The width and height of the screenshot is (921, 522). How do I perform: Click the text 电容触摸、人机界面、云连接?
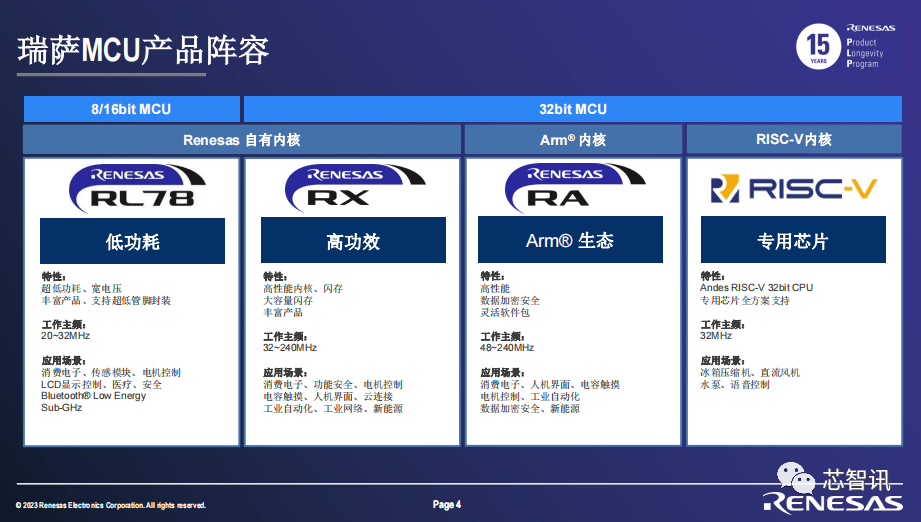pyautogui.click(x=328, y=396)
